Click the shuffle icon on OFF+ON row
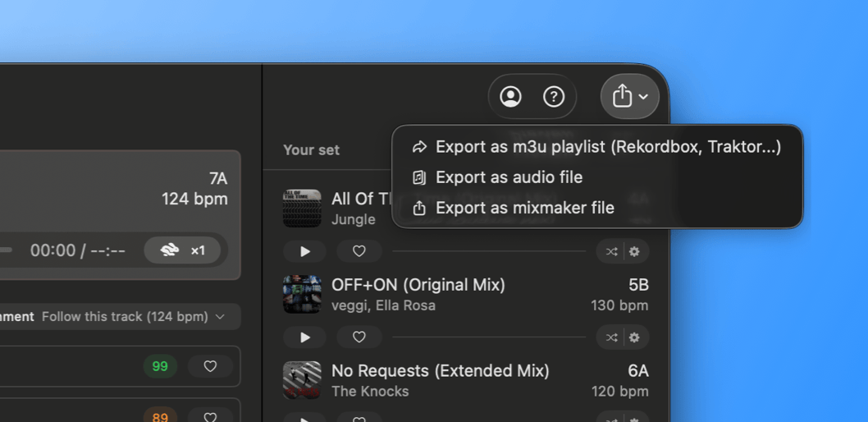The width and height of the screenshot is (868, 422). point(611,337)
